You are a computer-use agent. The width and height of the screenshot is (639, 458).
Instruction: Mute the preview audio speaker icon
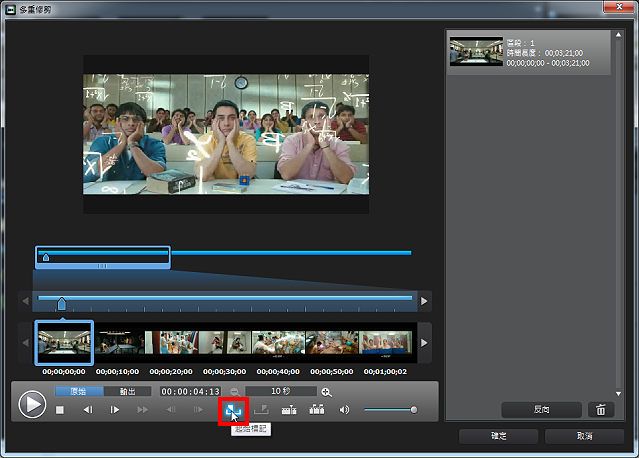click(344, 410)
